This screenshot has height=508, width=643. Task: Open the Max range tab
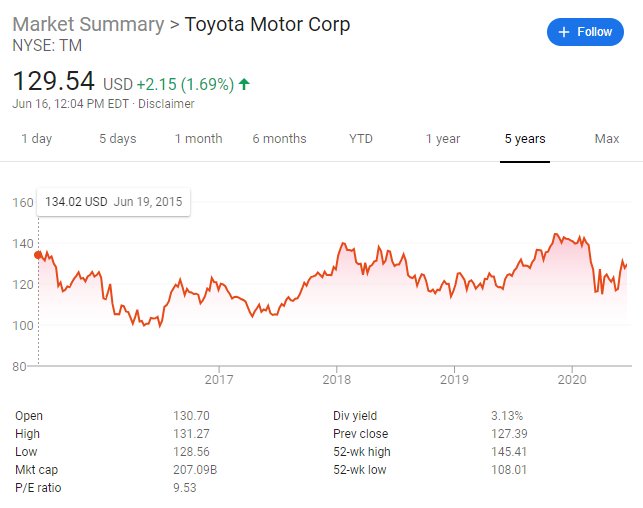point(607,139)
